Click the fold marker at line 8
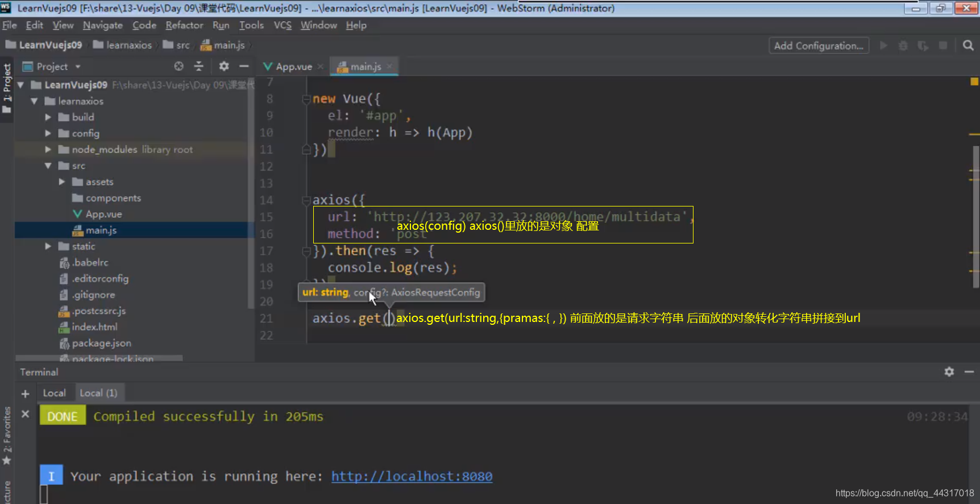 [x=306, y=99]
